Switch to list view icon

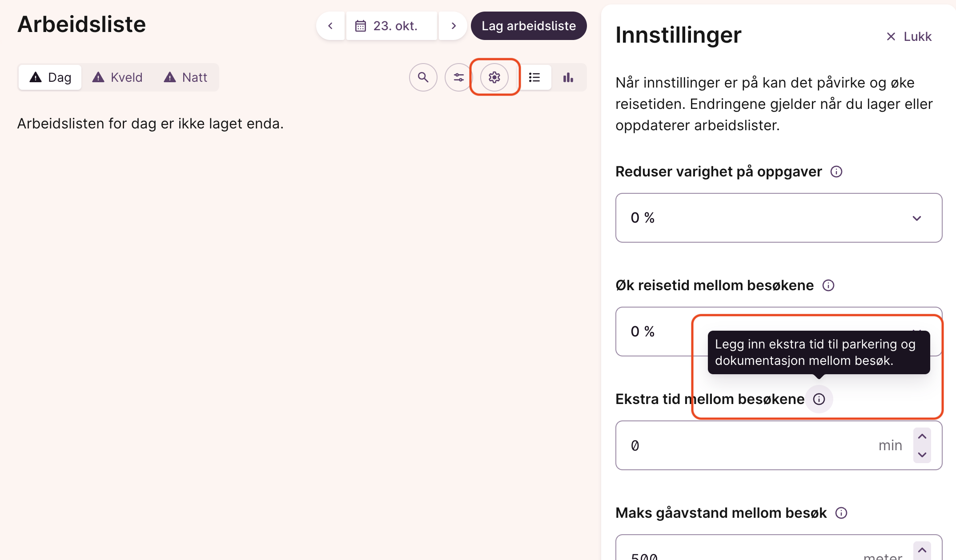pos(534,77)
